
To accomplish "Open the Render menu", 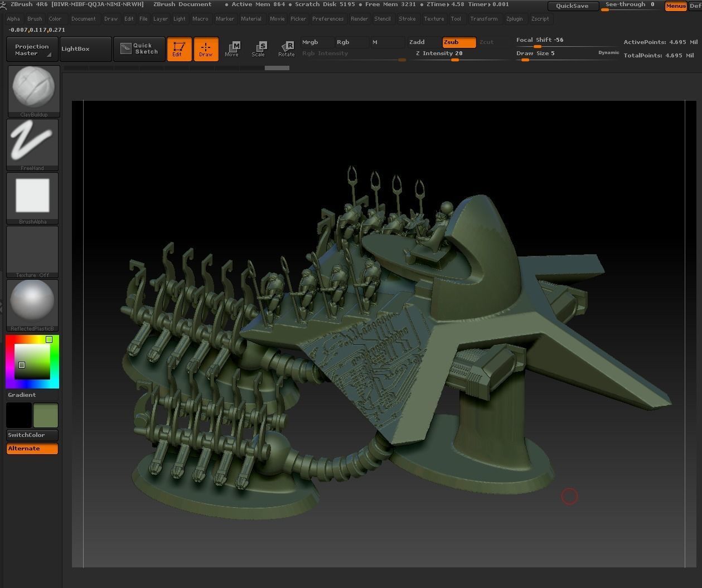I will click(359, 19).
